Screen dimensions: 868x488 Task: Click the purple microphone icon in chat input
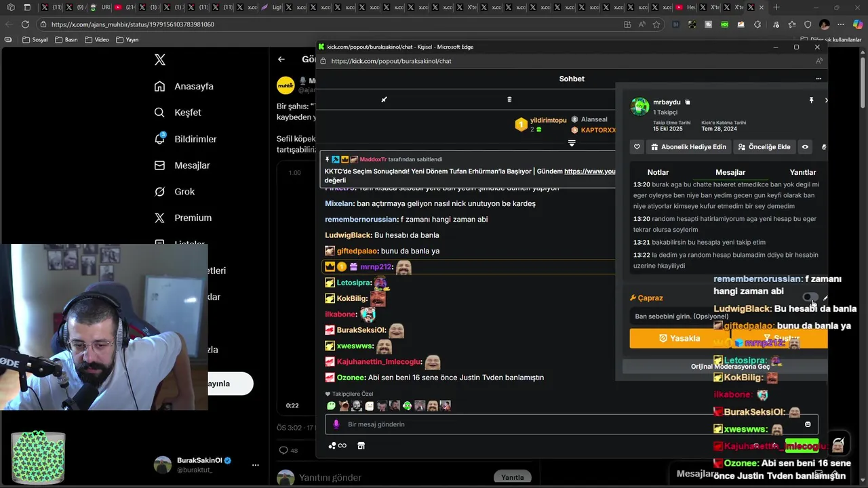coord(336,424)
